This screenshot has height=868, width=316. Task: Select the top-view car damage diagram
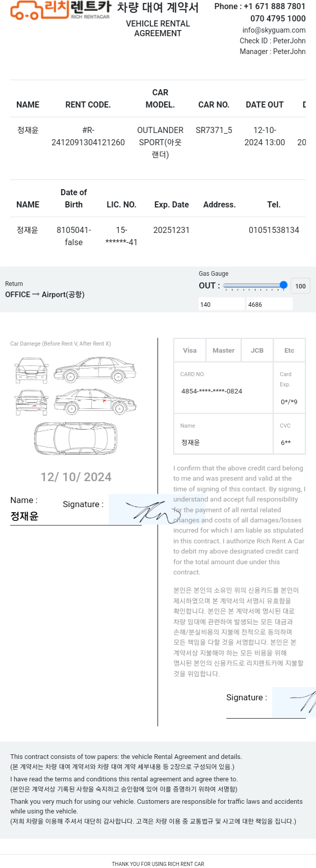[x=75, y=438]
